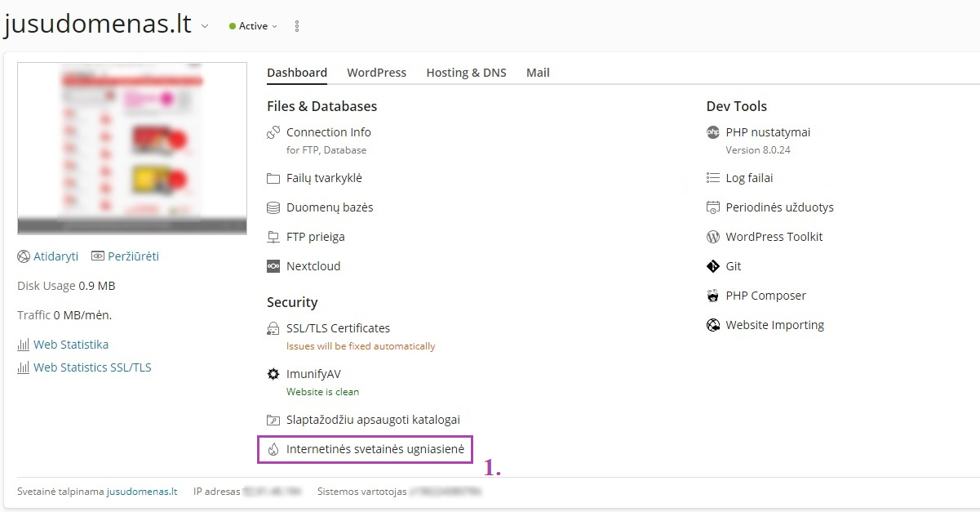This screenshot has width=980, height=512.
Task: Open the Connection Info link icon
Action: tap(273, 132)
